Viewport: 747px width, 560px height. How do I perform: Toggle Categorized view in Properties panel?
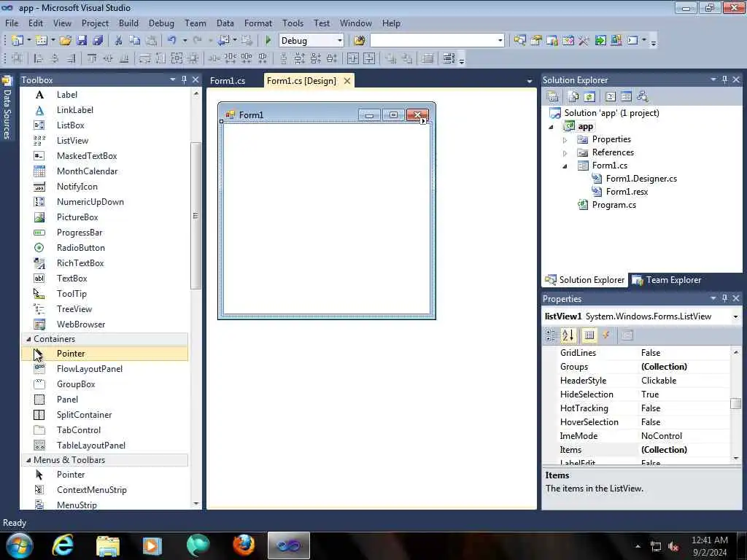point(551,335)
